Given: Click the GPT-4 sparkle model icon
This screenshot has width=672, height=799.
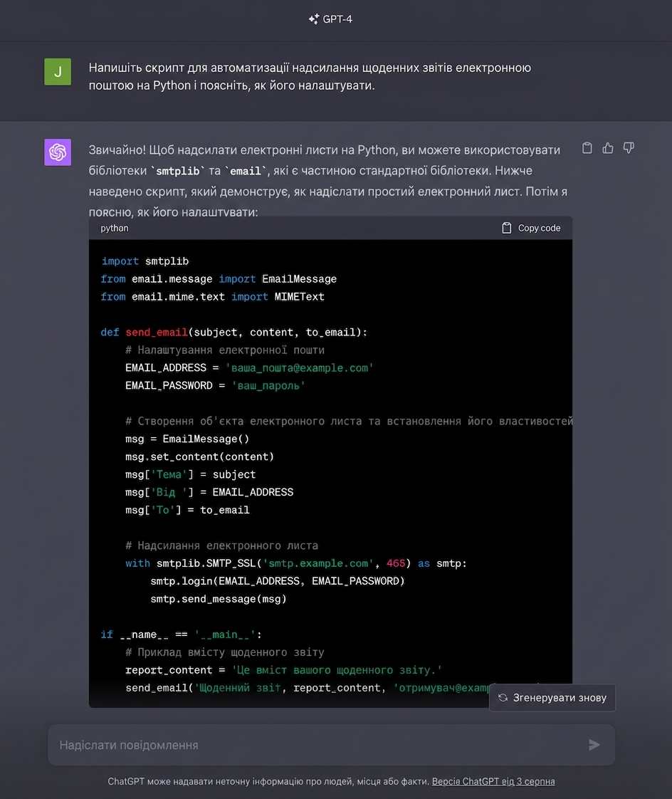Looking at the screenshot, I should point(314,19).
